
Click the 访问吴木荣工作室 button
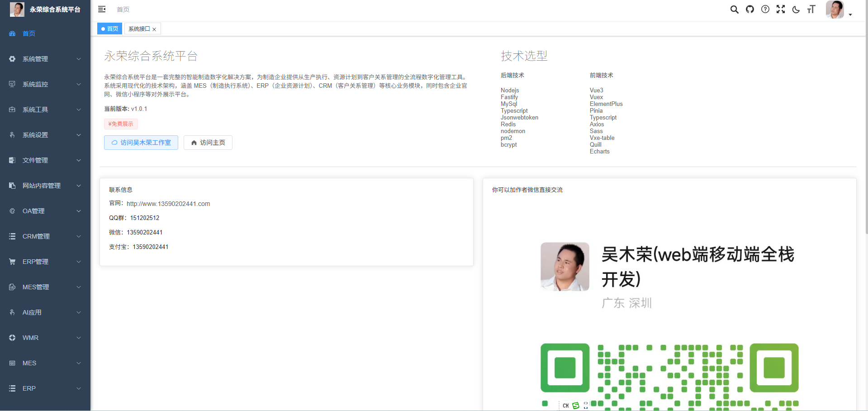141,143
